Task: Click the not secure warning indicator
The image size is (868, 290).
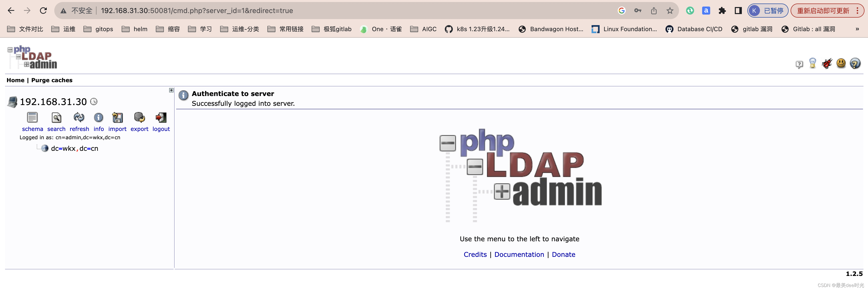Action: (x=76, y=11)
